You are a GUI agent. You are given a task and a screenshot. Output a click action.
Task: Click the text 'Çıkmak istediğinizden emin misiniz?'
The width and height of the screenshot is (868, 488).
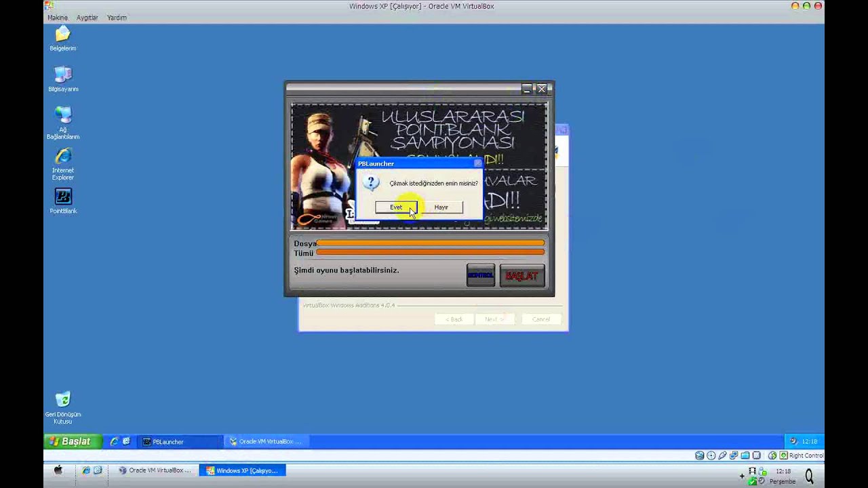(x=433, y=183)
